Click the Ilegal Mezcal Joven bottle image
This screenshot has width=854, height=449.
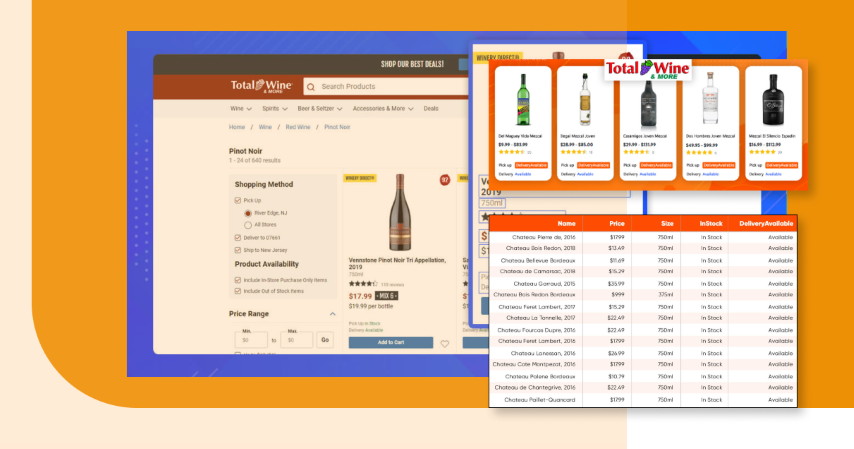[584, 100]
